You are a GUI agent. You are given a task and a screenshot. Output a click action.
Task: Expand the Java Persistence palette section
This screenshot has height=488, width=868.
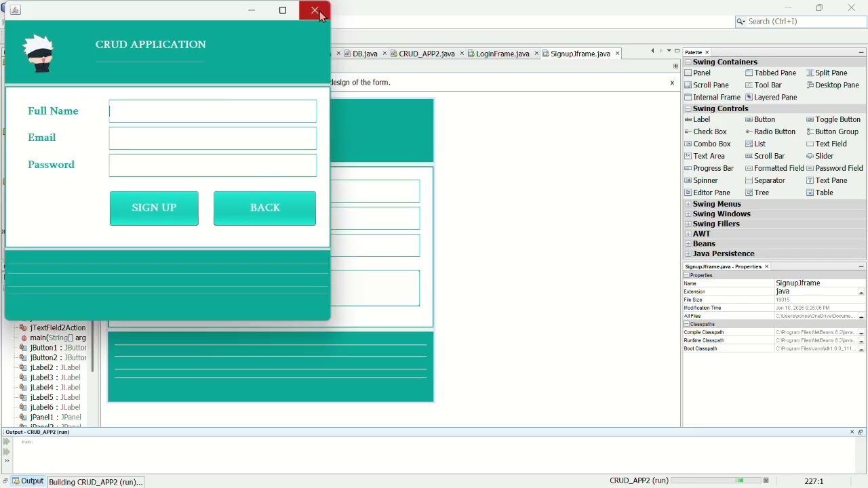click(x=688, y=254)
